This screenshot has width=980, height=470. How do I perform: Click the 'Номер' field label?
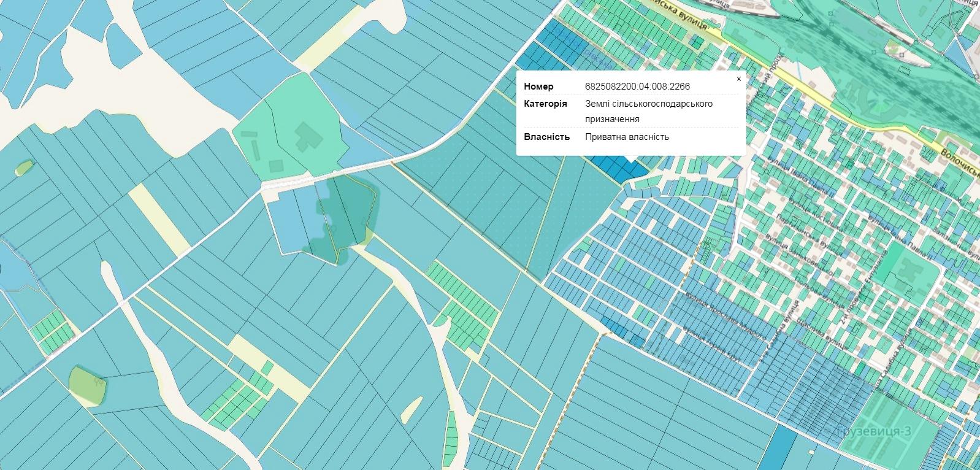point(538,87)
